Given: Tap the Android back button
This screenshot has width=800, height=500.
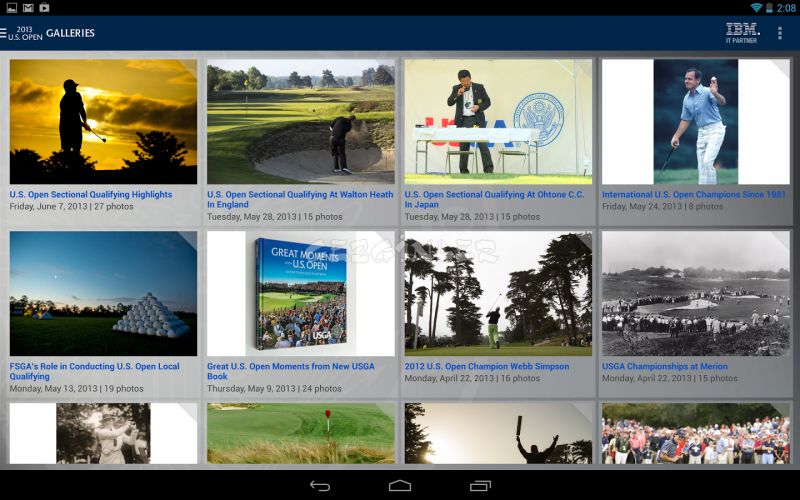Looking at the screenshot, I should pyautogui.click(x=320, y=485).
